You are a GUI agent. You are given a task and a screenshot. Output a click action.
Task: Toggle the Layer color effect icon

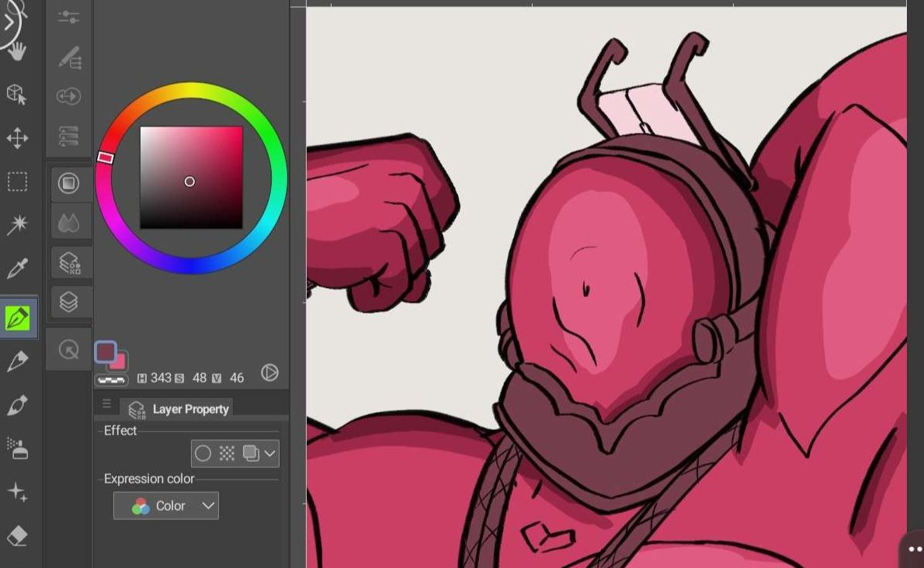tap(250, 453)
